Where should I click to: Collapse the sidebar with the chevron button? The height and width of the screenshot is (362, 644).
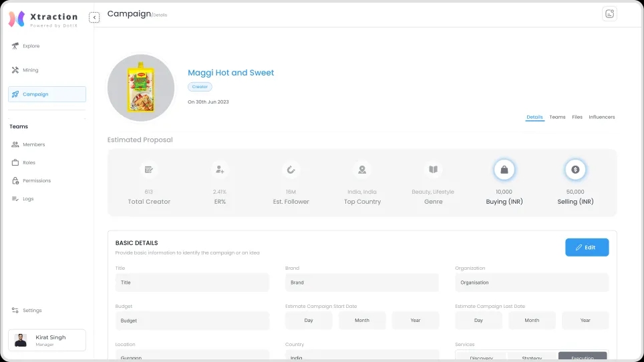pos(94,17)
